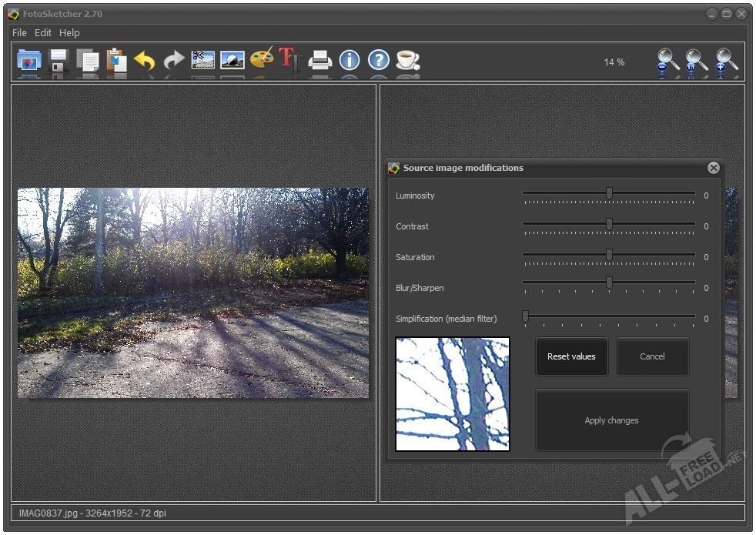Click the zoom out magnifier icon

click(x=667, y=62)
